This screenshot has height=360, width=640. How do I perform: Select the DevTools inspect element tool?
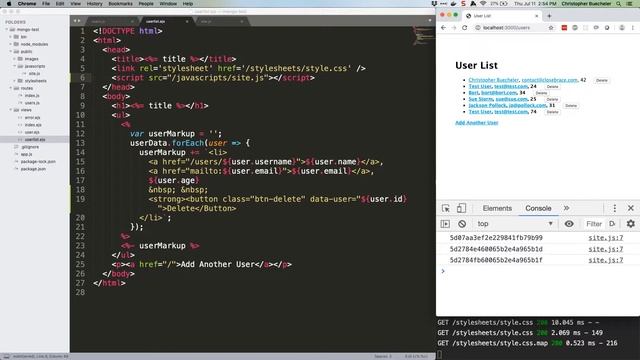pos(446,208)
